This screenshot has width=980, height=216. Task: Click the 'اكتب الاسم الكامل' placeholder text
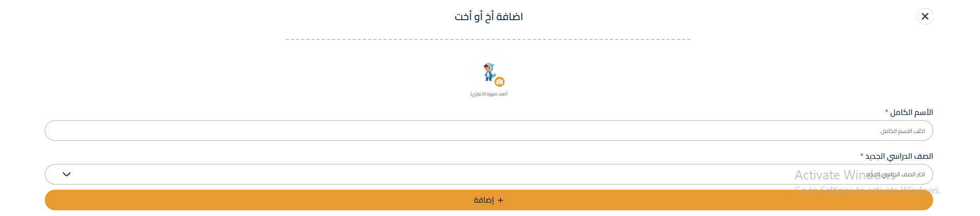pyautogui.click(x=902, y=131)
